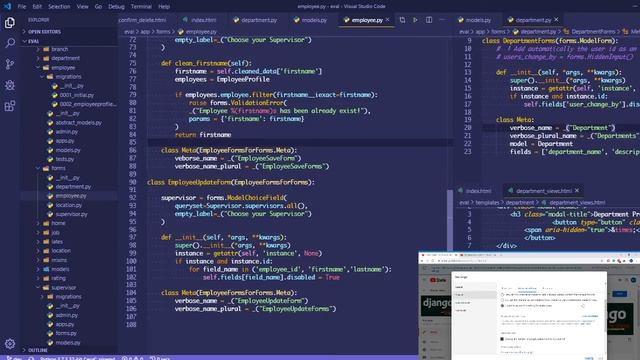The image size is (640, 360).
Task: Click 'templates' breadcrumb in lower-right editor
Action: click(x=487, y=202)
